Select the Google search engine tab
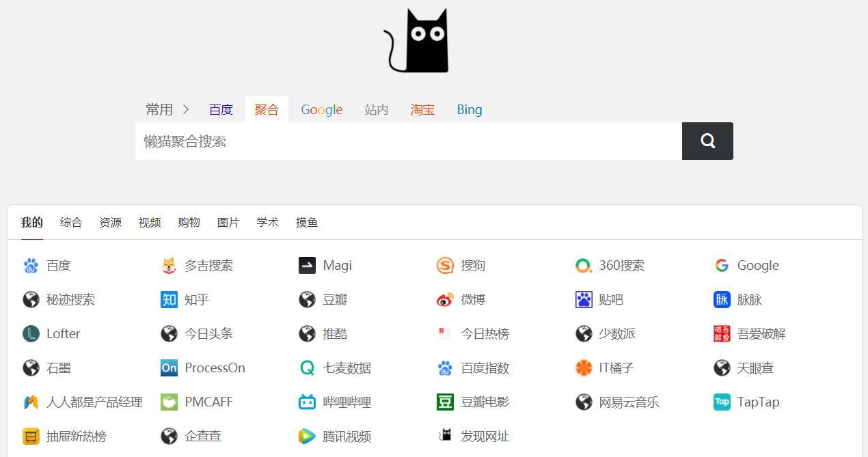The height and width of the screenshot is (457, 868). point(322,109)
